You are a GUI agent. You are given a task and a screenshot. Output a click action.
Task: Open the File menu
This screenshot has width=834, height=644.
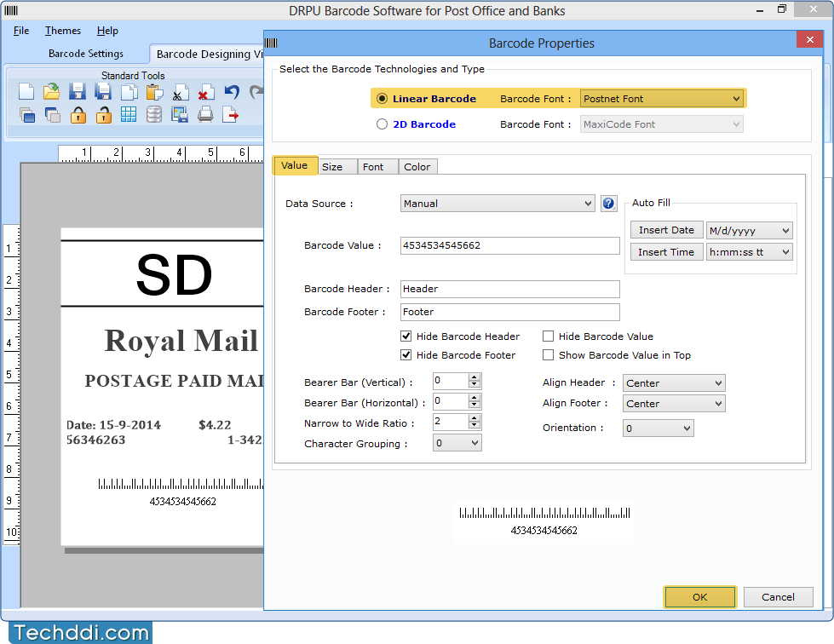(x=21, y=31)
